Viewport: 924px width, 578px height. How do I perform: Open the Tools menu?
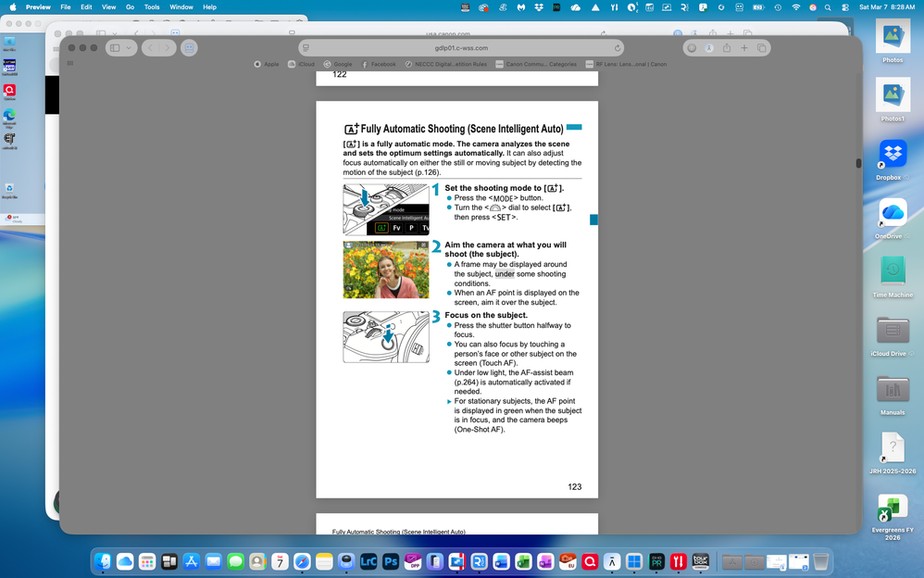[x=152, y=7]
